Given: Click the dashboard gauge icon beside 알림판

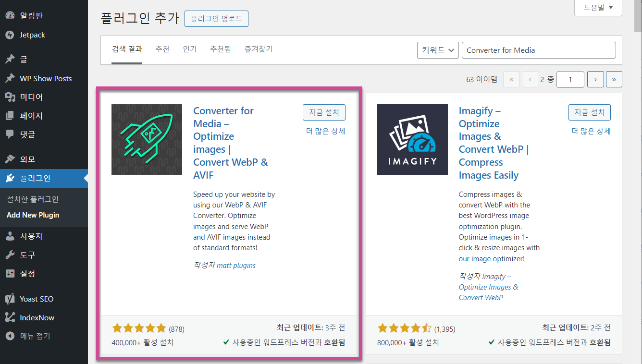Looking at the screenshot, I should click(x=10, y=16).
